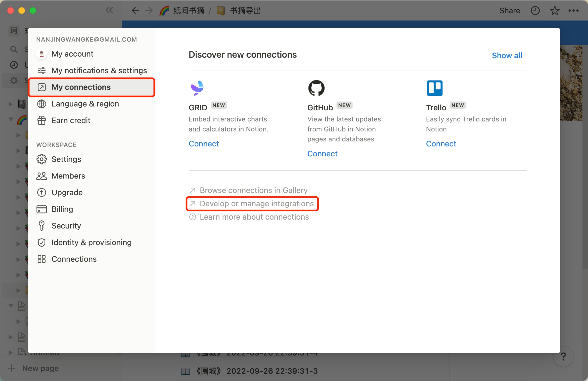Click Show all connections link
The image size is (588, 381).
pyautogui.click(x=507, y=55)
